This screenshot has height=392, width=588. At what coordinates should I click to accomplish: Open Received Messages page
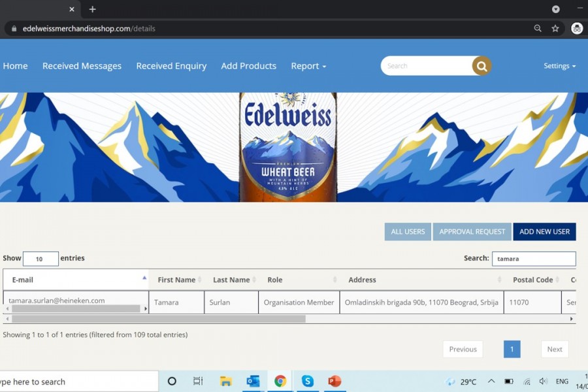[x=82, y=66]
